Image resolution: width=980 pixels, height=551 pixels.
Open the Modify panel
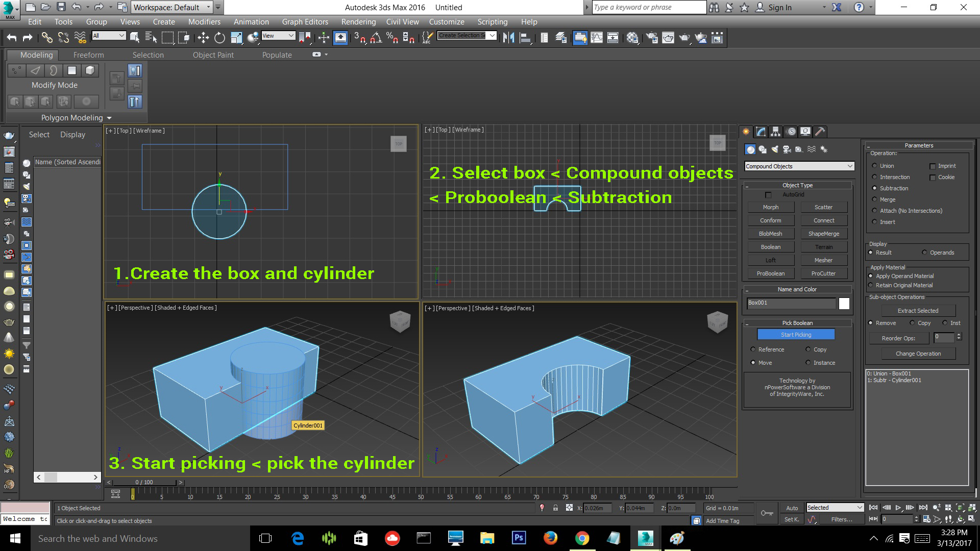pos(761,131)
